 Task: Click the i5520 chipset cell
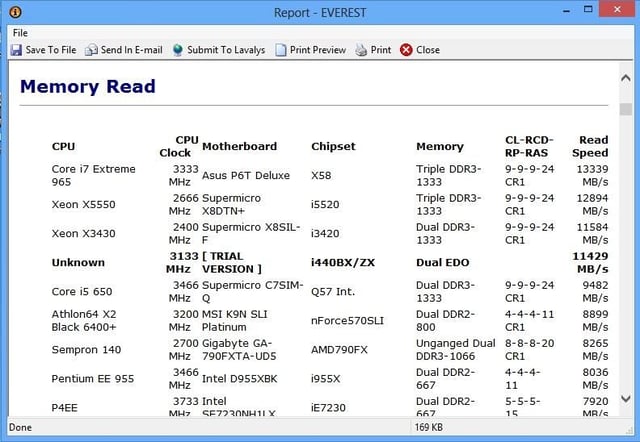(x=325, y=204)
